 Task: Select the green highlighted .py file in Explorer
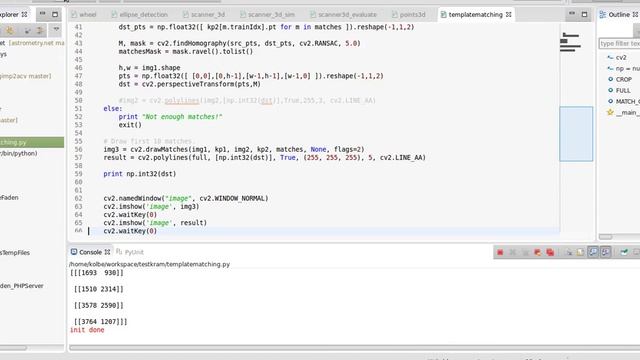point(32,142)
